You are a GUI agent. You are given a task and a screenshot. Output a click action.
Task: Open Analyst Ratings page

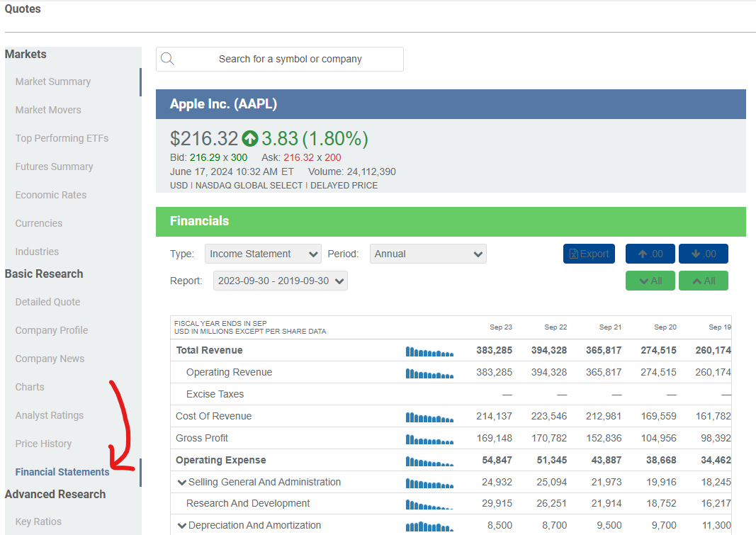pyautogui.click(x=49, y=415)
